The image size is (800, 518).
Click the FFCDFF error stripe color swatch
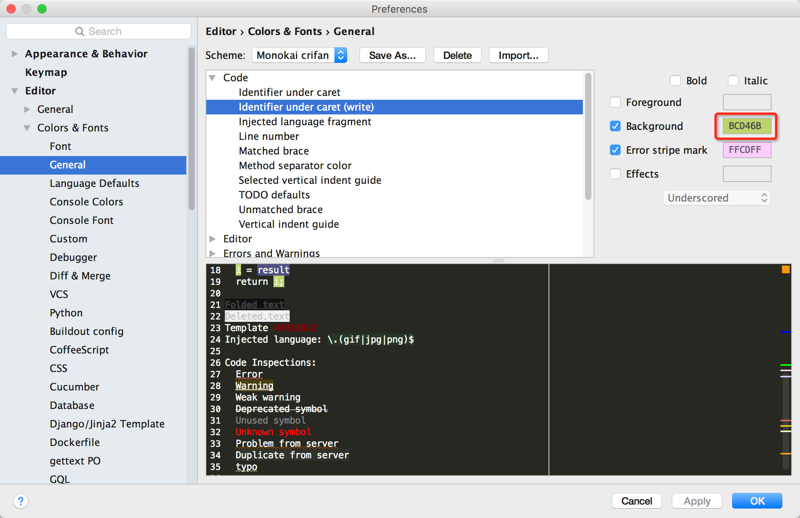click(x=746, y=150)
